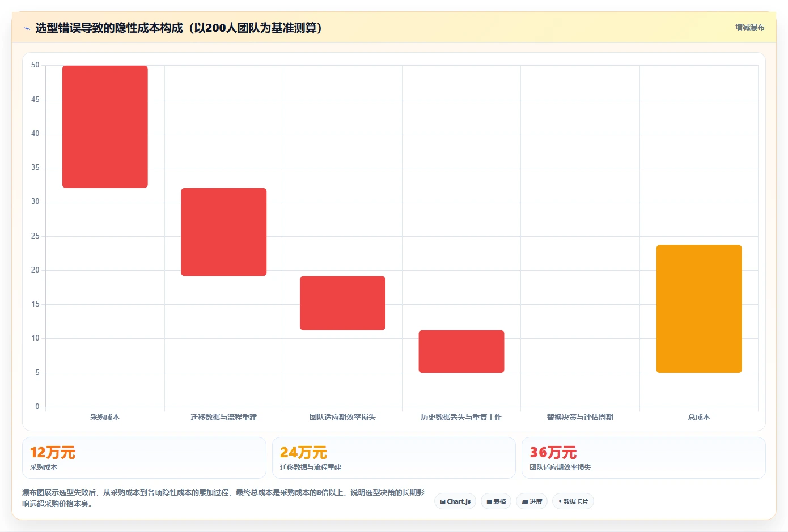Click the y-axis tick value 10

pyautogui.click(x=35, y=338)
